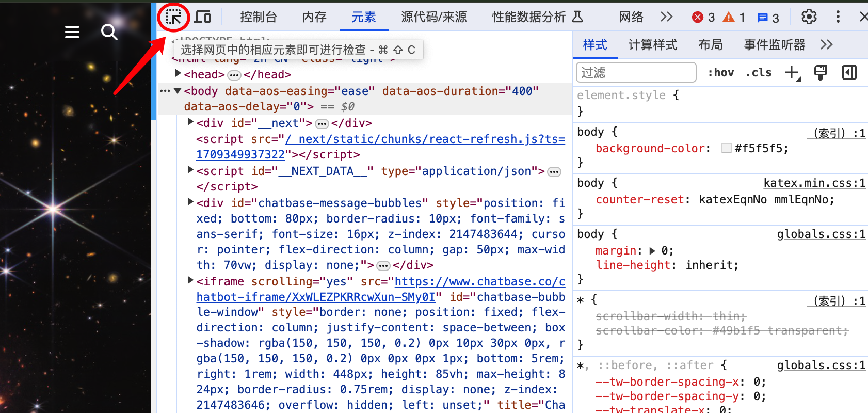Click the id="__NEXT_DATA__" attribute text
868x413 pixels.
(x=312, y=171)
